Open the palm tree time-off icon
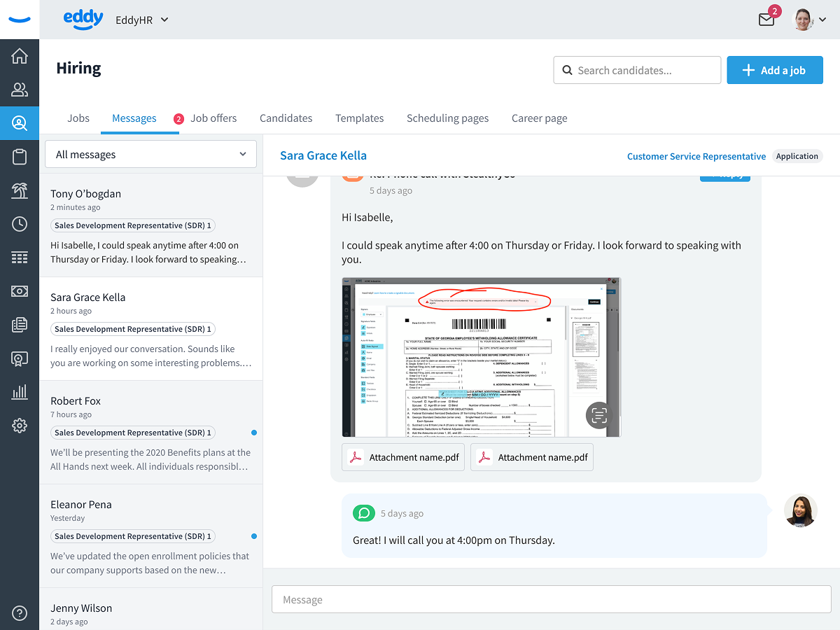 (20, 190)
